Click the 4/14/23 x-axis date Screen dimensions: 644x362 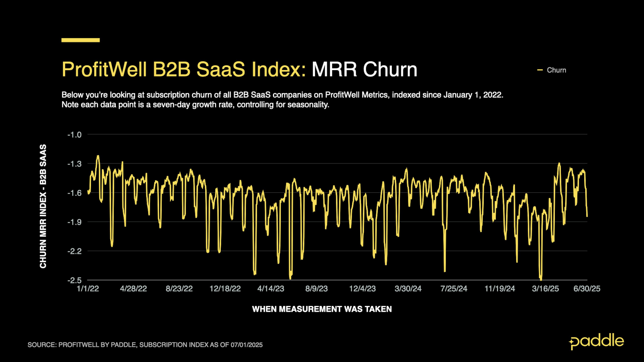pyautogui.click(x=271, y=289)
